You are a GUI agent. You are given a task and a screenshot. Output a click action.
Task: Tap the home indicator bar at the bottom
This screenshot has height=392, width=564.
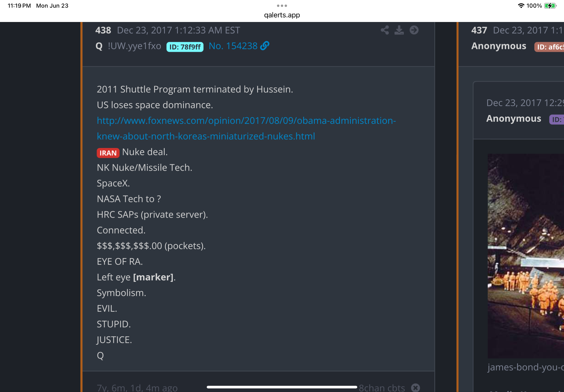click(282, 387)
